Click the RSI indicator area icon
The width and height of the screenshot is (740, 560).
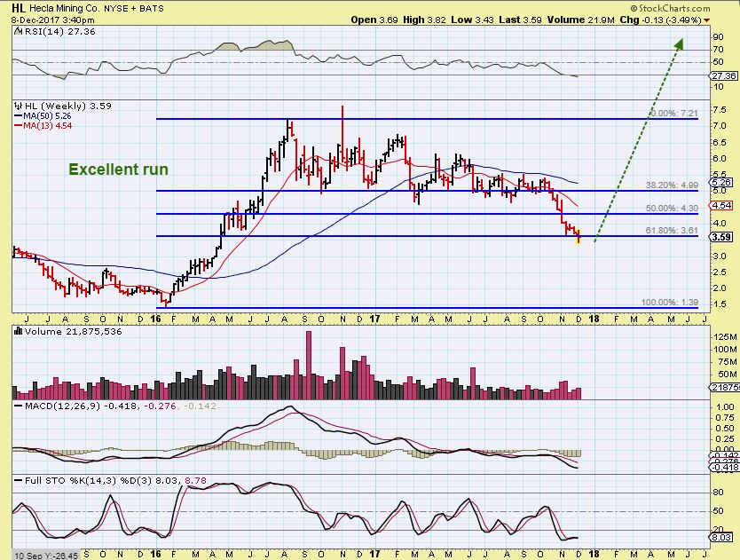click(18, 32)
